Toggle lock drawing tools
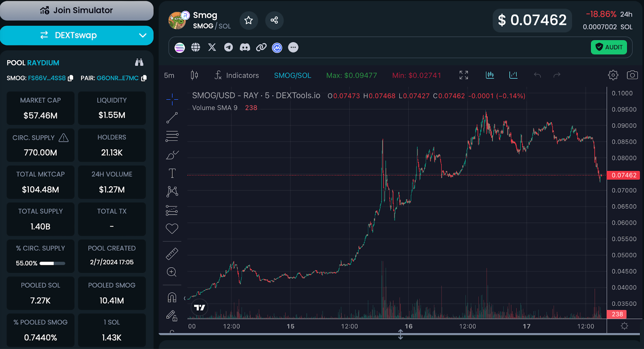This screenshot has width=644, height=349. pos(172,316)
